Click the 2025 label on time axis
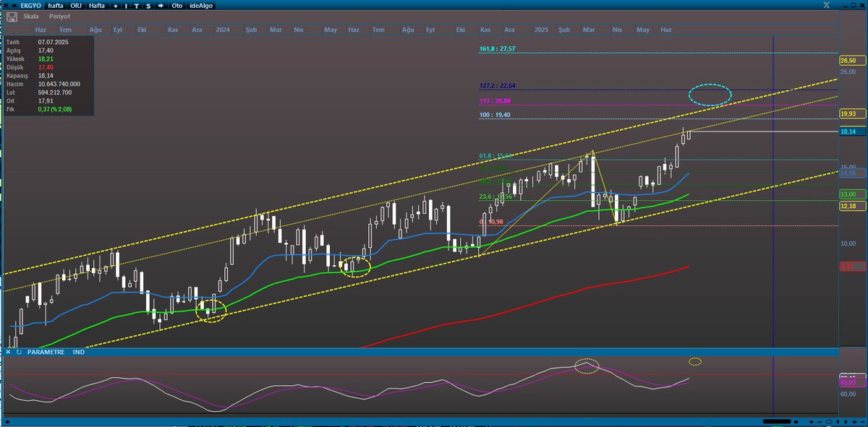Screen dimensions: 868x427 coord(542,30)
